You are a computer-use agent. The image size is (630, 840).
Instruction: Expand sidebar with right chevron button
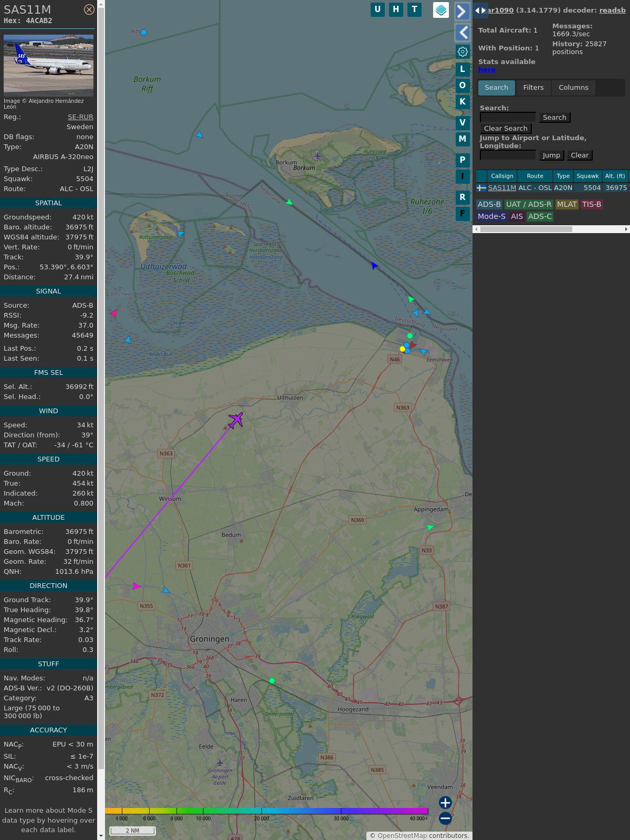(x=462, y=11)
